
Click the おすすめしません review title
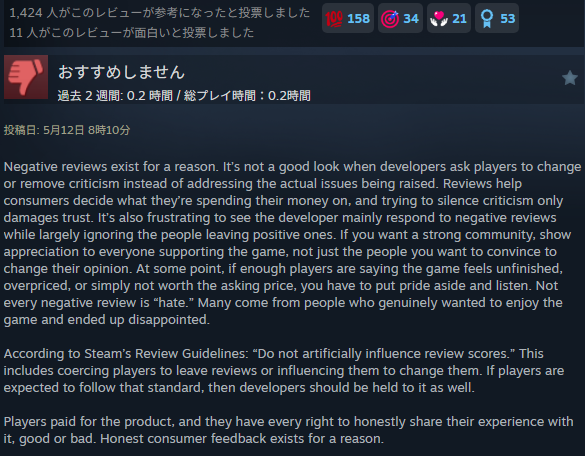pyautogui.click(x=121, y=72)
